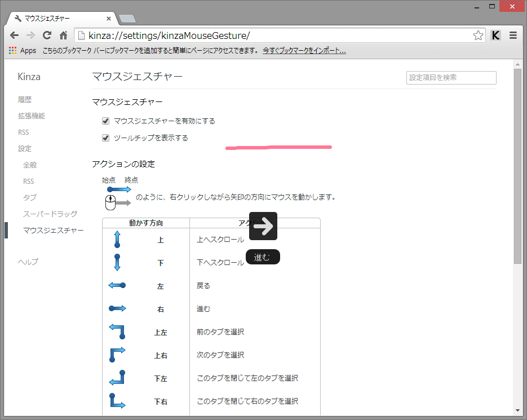The width and height of the screenshot is (527, 420).
Task: Open the 設定 section in the sidebar
Action: tap(24, 148)
